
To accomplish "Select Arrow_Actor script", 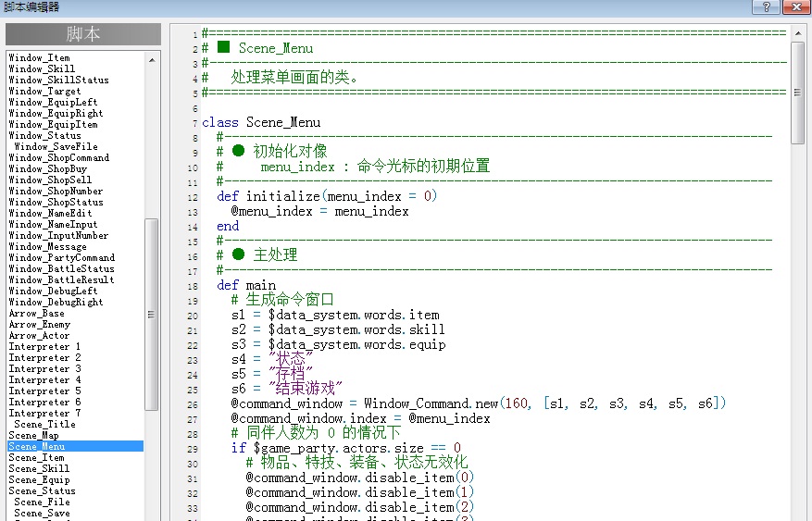I will click(40, 336).
